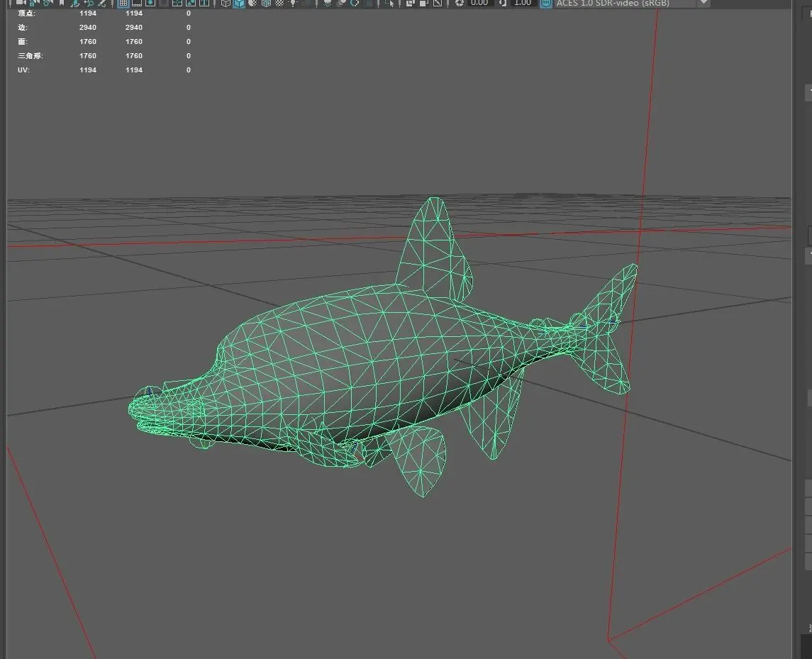Click the 三角形 heads-up label
Image resolution: width=812 pixels, height=659 pixels.
pyautogui.click(x=30, y=55)
